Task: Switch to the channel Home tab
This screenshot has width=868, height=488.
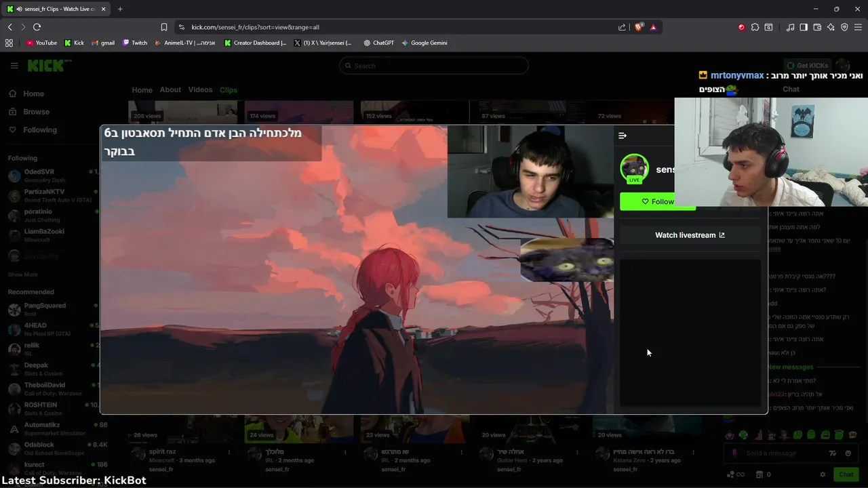Action: [x=142, y=90]
